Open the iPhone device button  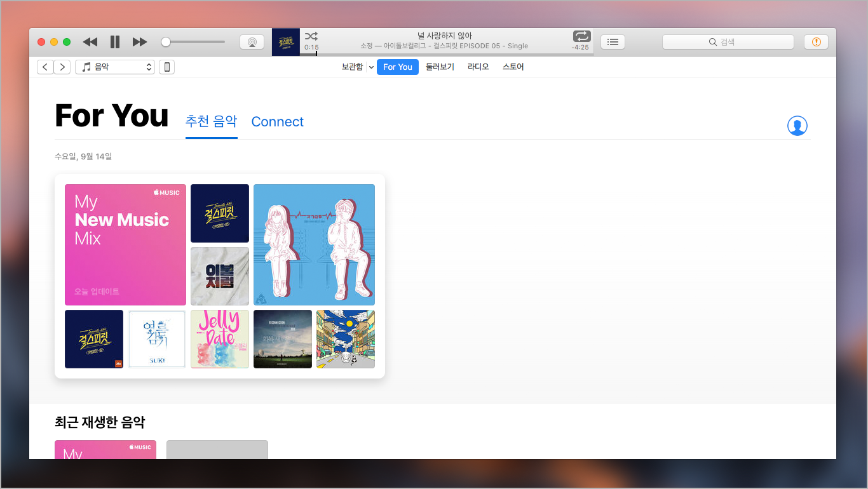point(166,67)
